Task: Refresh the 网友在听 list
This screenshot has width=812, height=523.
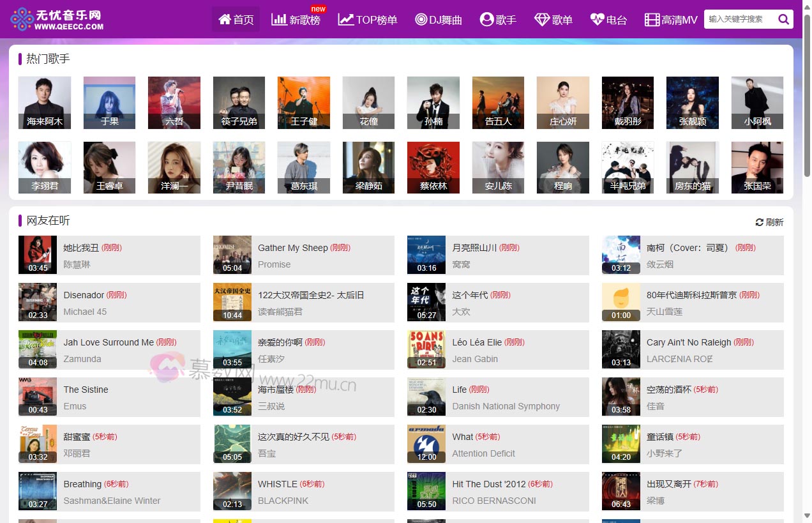Action: click(x=769, y=222)
